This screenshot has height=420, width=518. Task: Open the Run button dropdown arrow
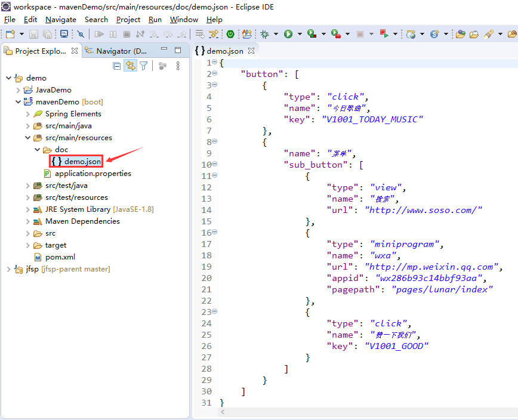coord(300,34)
